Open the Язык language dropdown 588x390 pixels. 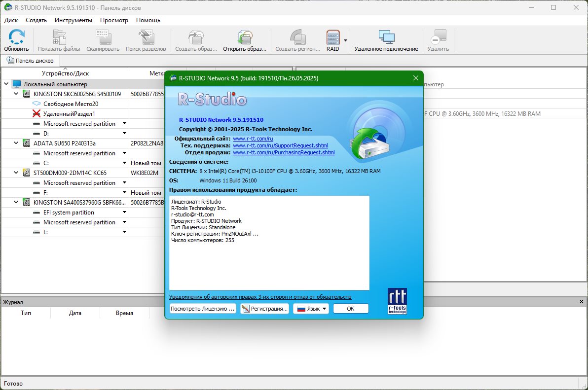coord(311,309)
